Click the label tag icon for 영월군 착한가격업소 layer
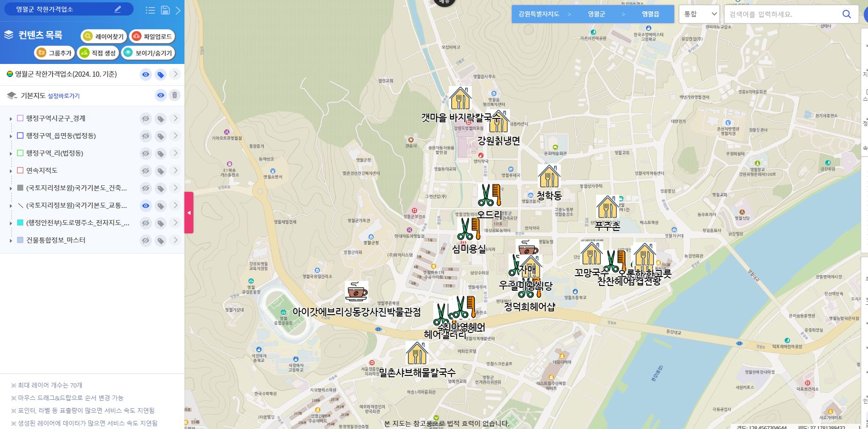This screenshot has height=429, width=868. tap(160, 75)
